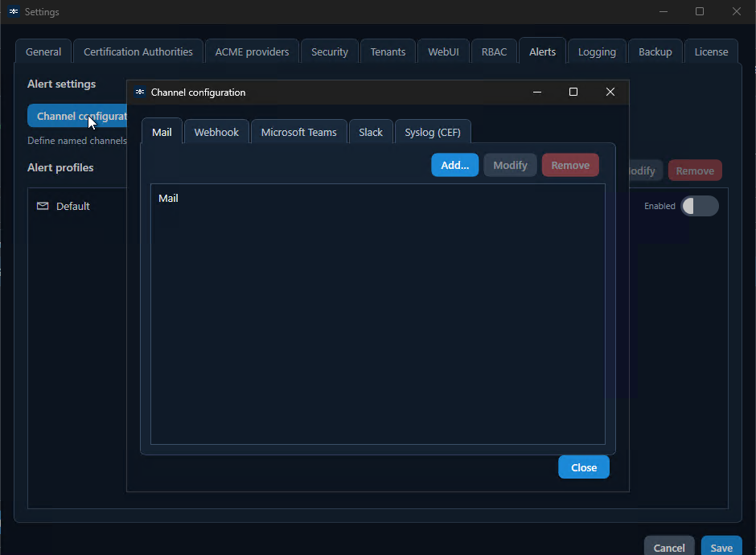This screenshot has height=555, width=756.
Task: Close Channel configuration dialog with X
Action: [x=610, y=92]
